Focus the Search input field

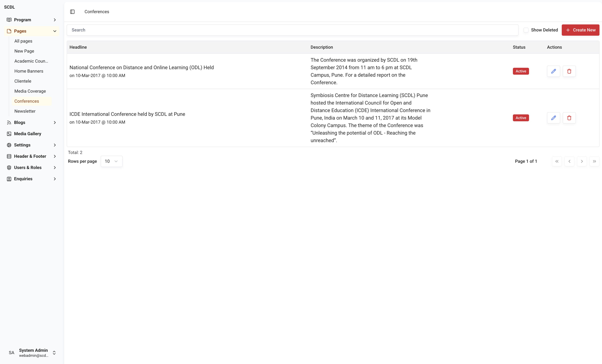292,30
